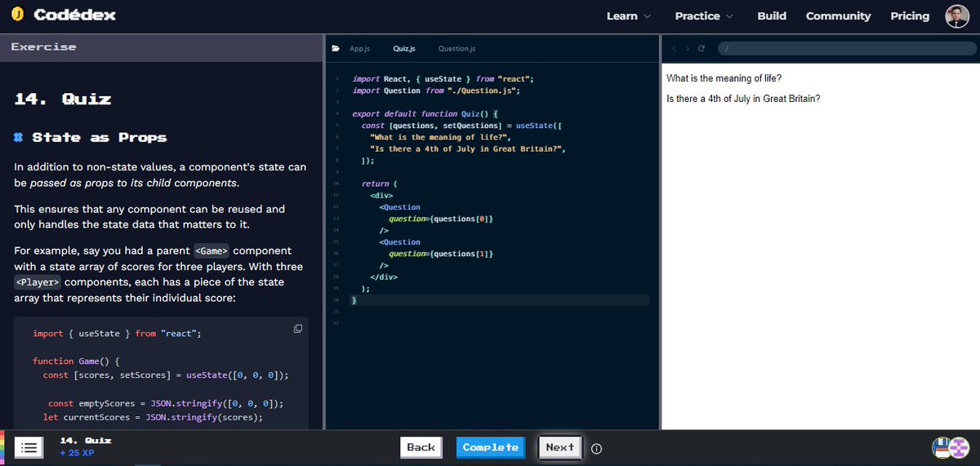This screenshot has height=466, width=980.
Task: Click the Codédex coin logo icon
Action: tap(18, 15)
